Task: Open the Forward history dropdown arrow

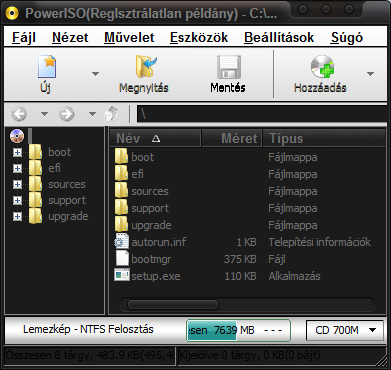Action: pyautogui.click(x=92, y=114)
